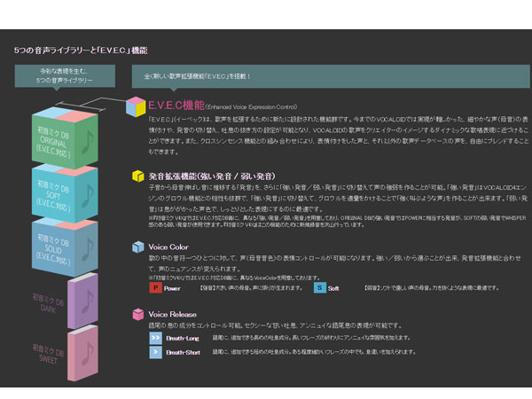
Task: Click the blue S Soft icon
Action: 319,287
